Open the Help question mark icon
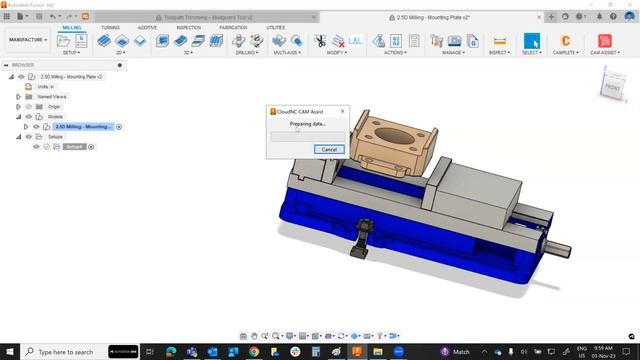 tap(613, 17)
